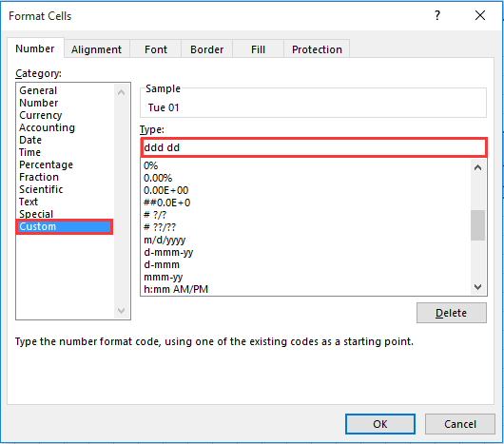Open the Protection tab
Screen dimensions: 504x444
point(317,49)
